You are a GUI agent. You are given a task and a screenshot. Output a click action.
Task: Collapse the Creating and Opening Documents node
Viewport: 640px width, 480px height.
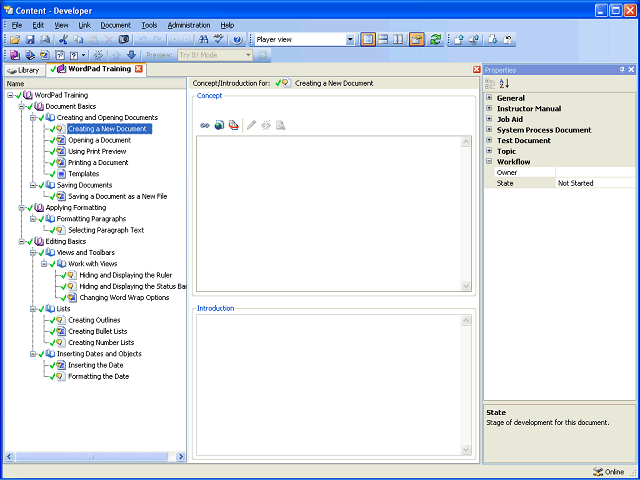tap(33, 118)
